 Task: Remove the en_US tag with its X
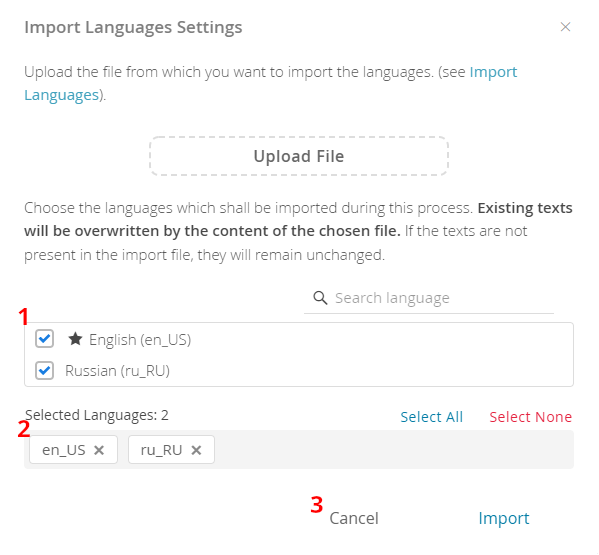tap(99, 450)
